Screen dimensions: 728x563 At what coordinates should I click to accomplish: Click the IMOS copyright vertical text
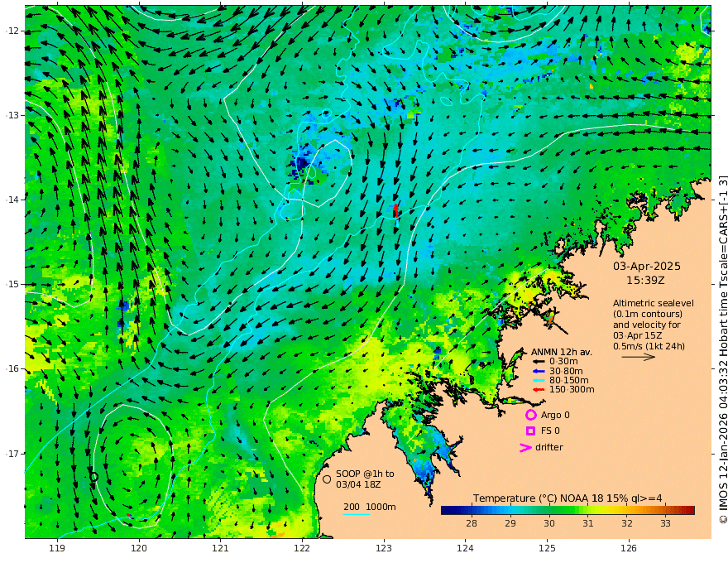click(722, 349)
